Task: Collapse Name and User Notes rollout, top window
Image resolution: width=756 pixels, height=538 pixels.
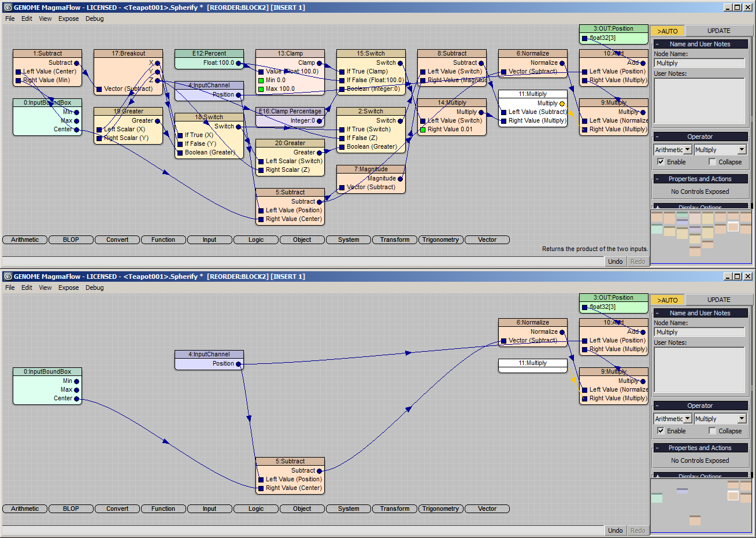Action: click(700, 44)
